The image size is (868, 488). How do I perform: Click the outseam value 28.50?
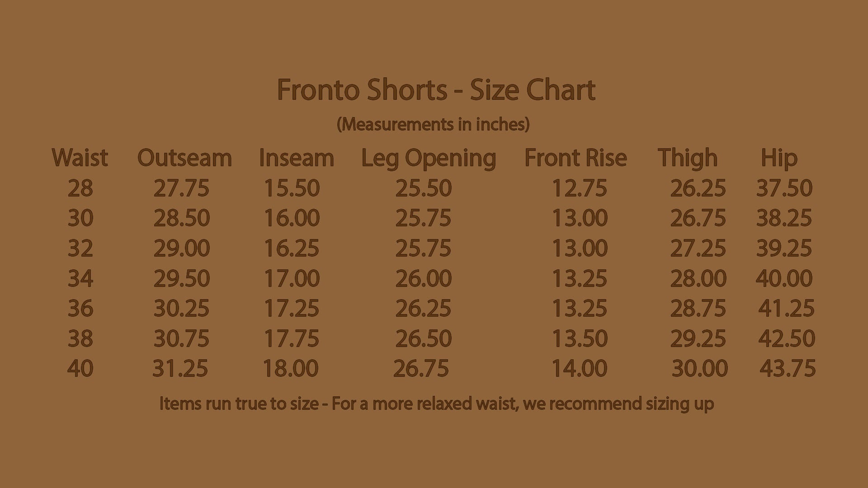[181, 218]
